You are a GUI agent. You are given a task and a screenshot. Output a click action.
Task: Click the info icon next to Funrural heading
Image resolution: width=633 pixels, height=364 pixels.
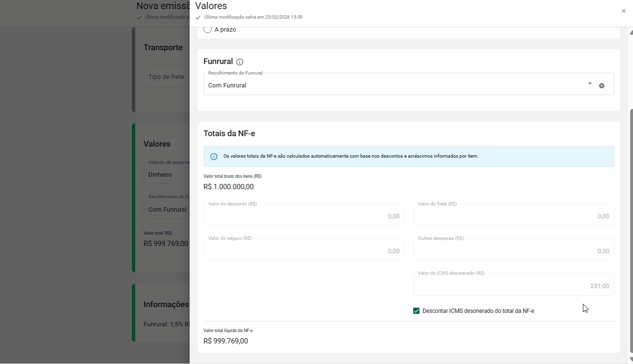click(x=240, y=62)
